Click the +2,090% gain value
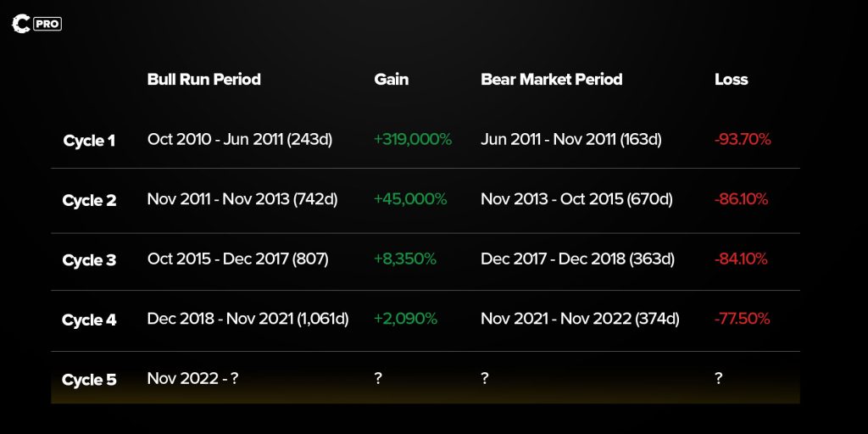Image resolution: width=868 pixels, height=434 pixels. [x=405, y=319]
